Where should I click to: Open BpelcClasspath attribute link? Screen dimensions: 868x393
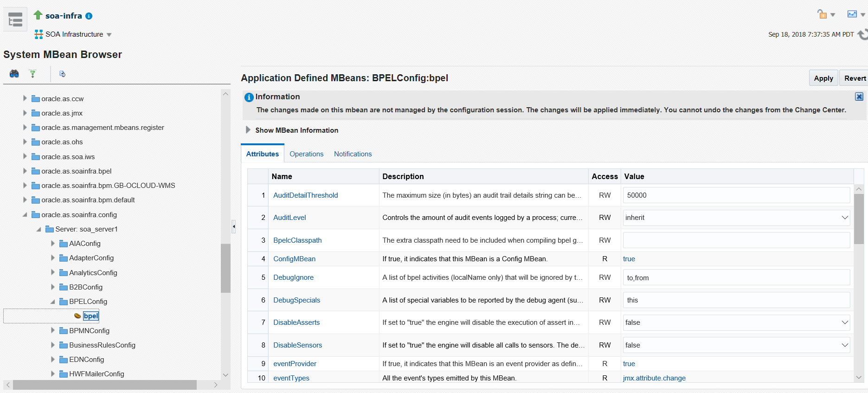click(x=297, y=240)
